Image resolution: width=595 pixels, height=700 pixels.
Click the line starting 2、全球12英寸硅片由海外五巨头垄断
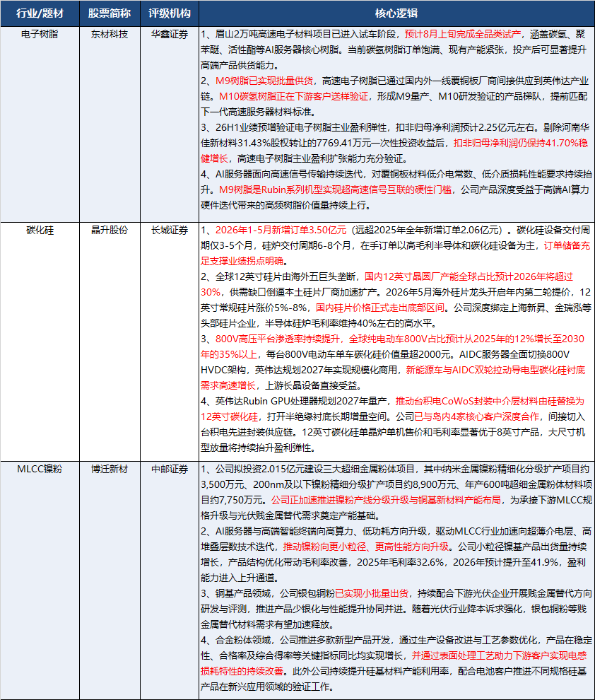pos(387,276)
